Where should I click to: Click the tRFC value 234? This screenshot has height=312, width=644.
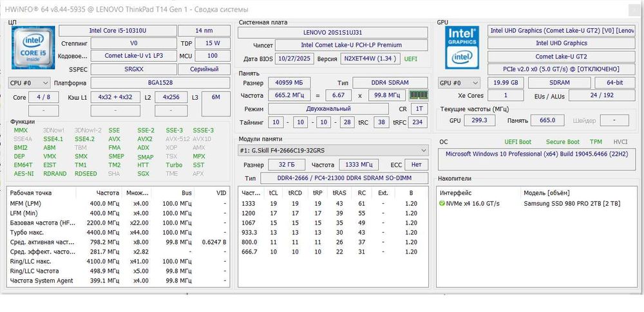pos(417,122)
